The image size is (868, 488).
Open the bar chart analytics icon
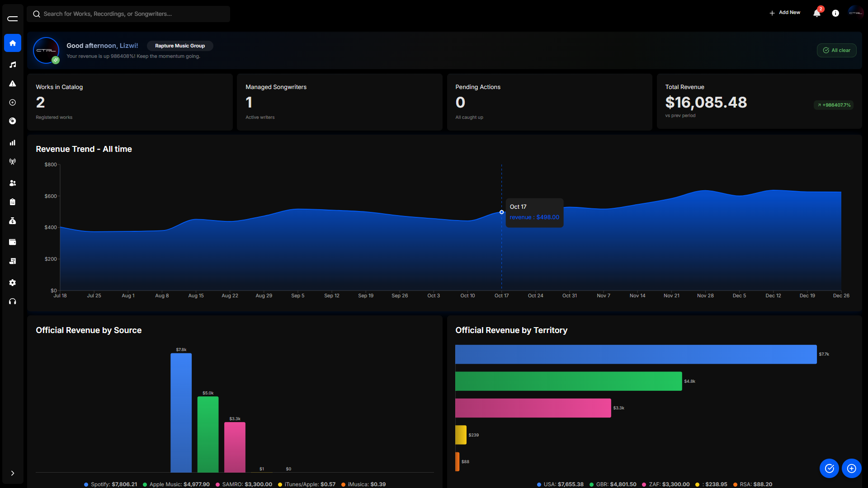(13, 143)
